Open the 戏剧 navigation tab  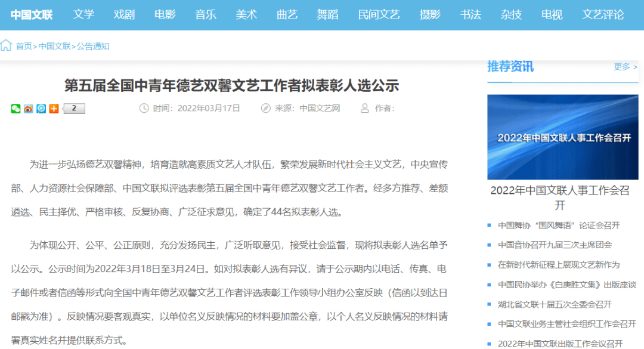click(125, 15)
